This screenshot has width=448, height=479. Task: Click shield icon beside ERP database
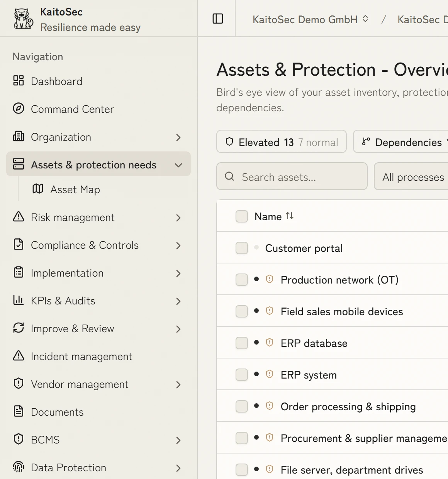coord(270,342)
